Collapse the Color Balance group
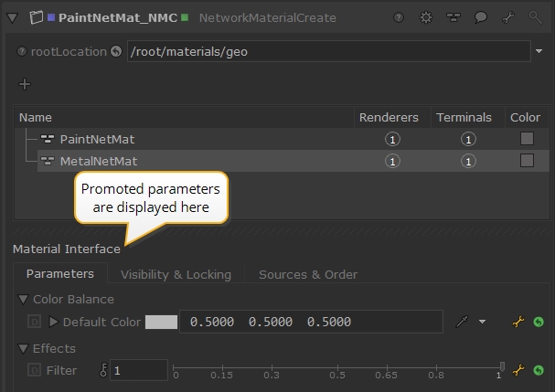The height and width of the screenshot is (392, 555). click(x=23, y=299)
